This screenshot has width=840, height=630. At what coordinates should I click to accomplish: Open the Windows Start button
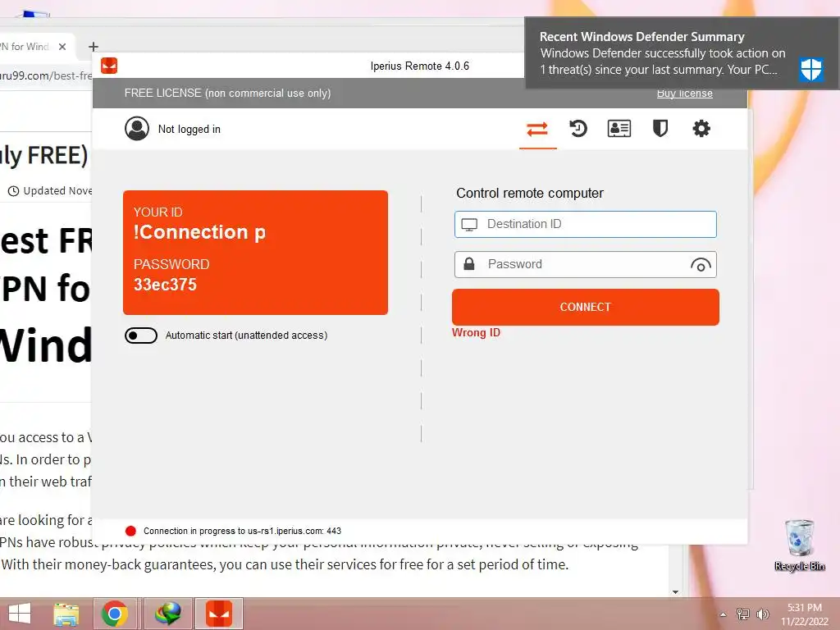pos(20,614)
